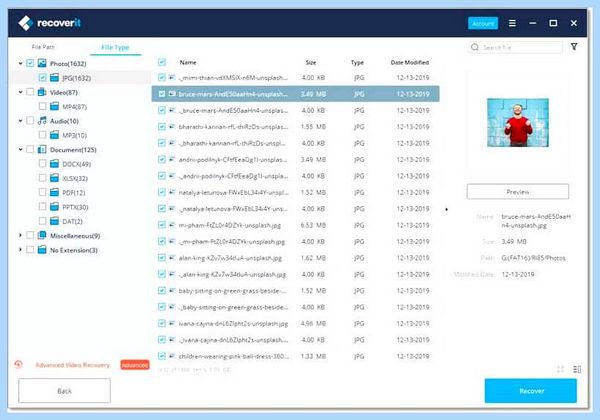The width and height of the screenshot is (600, 420).
Task: Select the bharathi-kannan 1.55 MB file row
Action: 295,127
